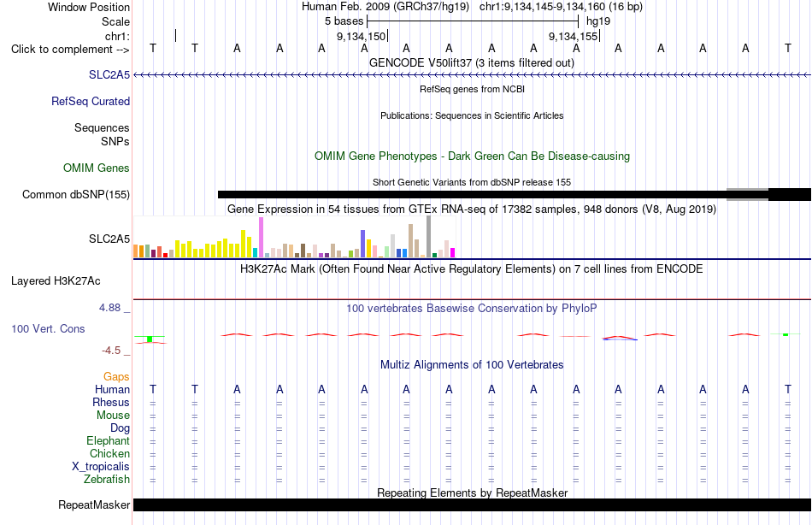
Task: Select the Rhesus species label
Action: click(111, 402)
